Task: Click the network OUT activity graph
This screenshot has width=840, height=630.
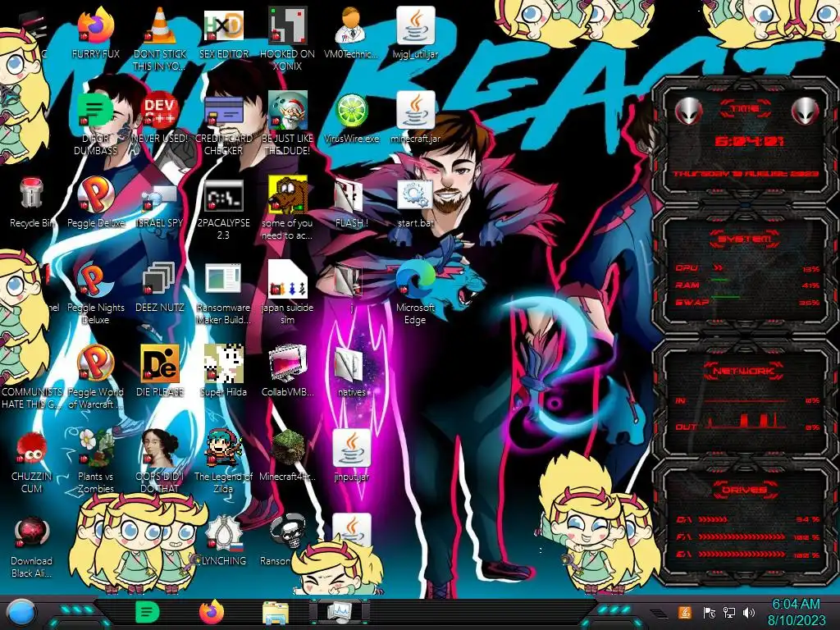Action: click(x=746, y=421)
